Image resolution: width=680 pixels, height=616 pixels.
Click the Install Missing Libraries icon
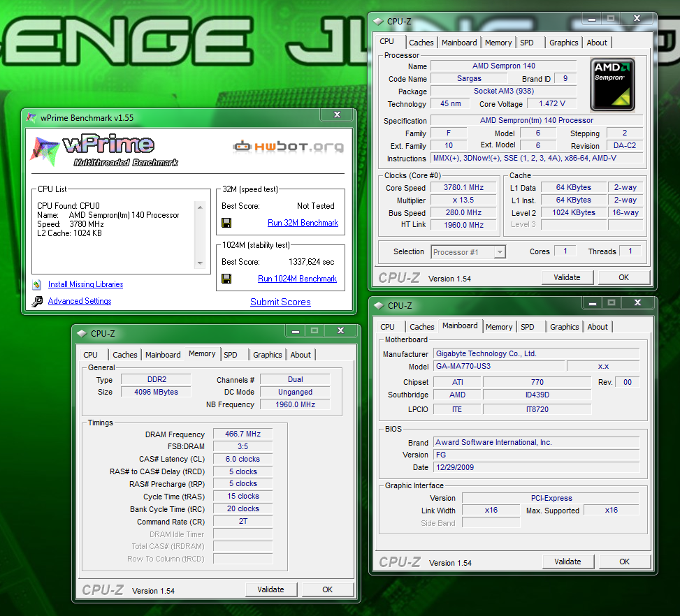(x=37, y=284)
